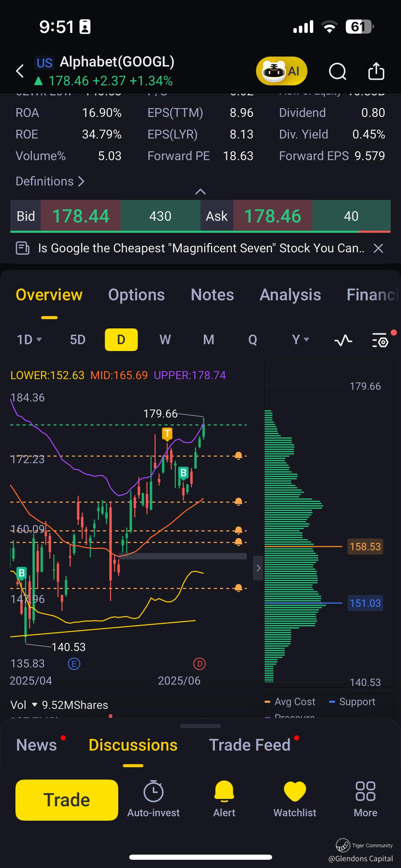This screenshot has height=868, width=401.
Task: Open chart settings icon with red dot
Action: click(x=380, y=340)
